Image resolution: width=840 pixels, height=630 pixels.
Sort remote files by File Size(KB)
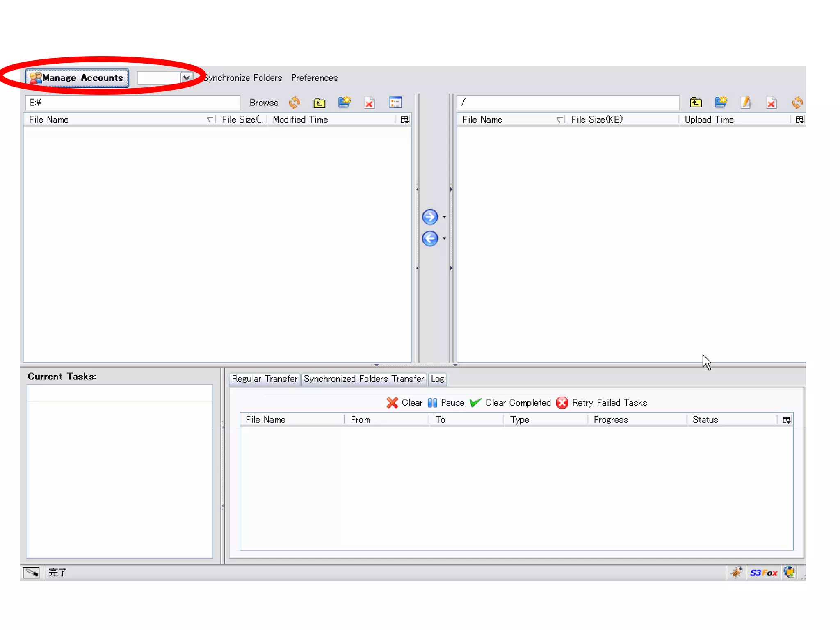pyautogui.click(x=622, y=120)
